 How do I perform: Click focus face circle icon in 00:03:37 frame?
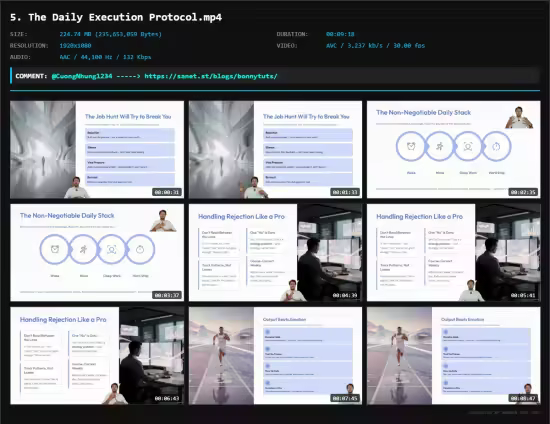[112, 249]
